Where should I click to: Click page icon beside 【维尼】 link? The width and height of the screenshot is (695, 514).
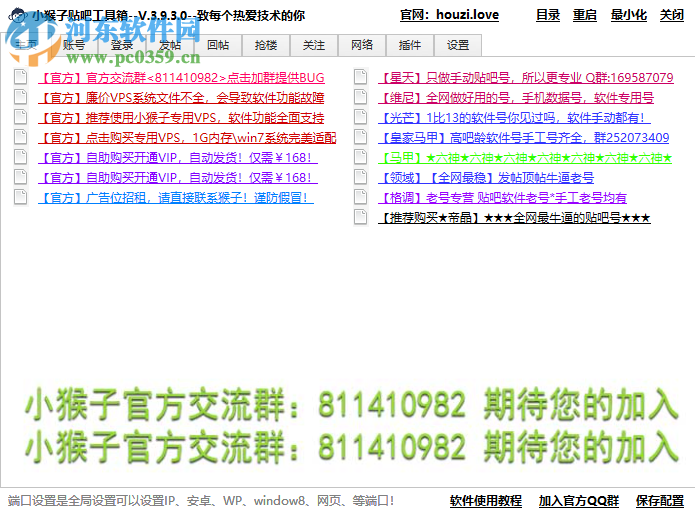361,97
